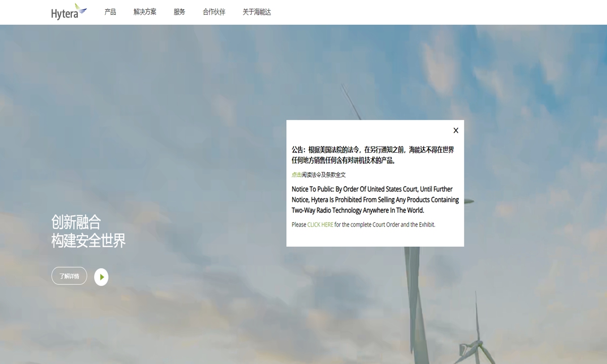Close the court notice popup
Image resolution: width=607 pixels, height=364 pixels.
(x=456, y=130)
